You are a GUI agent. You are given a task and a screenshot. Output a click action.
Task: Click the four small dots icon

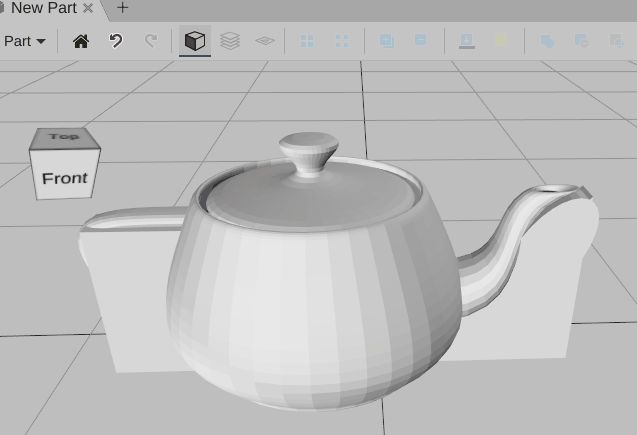point(342,41)
